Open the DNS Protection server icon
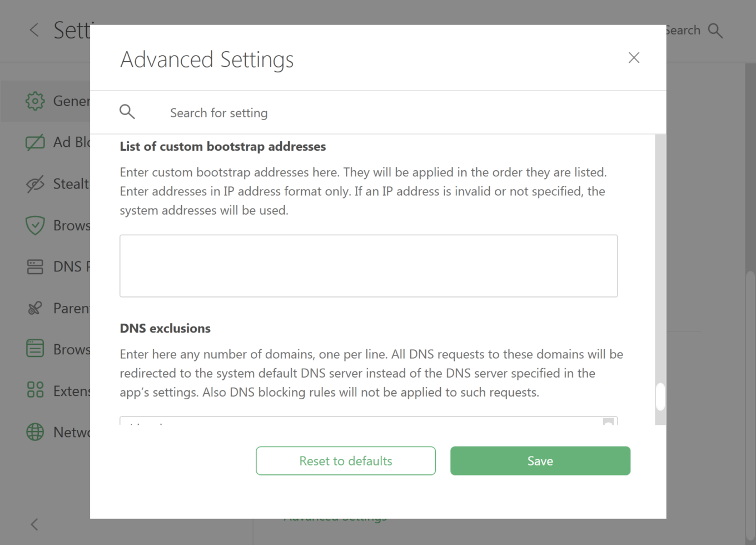 pos(35,267)
